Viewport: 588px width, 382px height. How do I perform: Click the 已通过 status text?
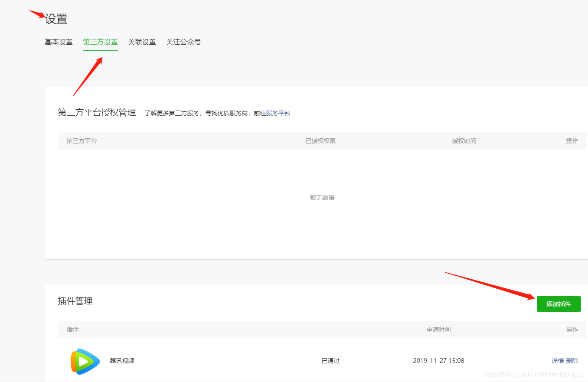tap(330, 361)
